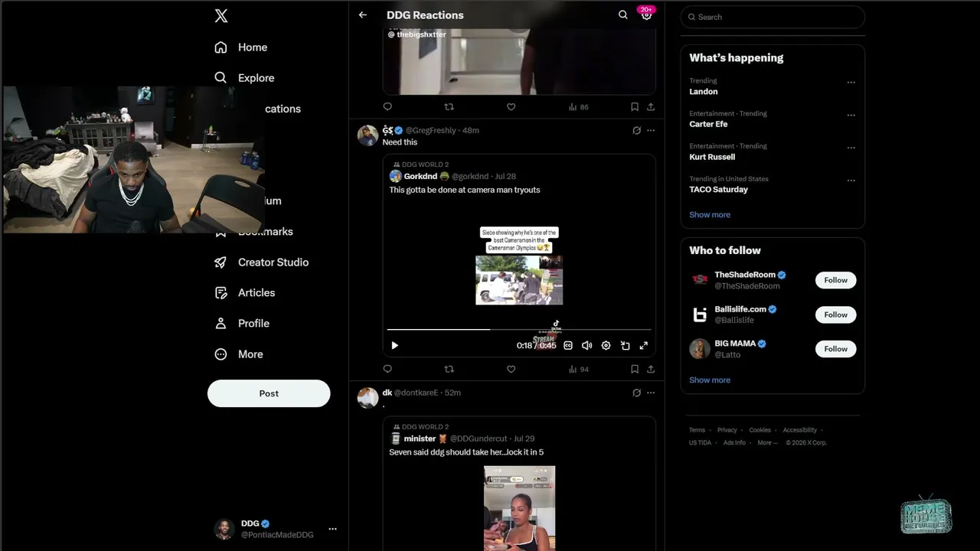
Task: Open the Accessibility footer link
Action: point(799,430)
